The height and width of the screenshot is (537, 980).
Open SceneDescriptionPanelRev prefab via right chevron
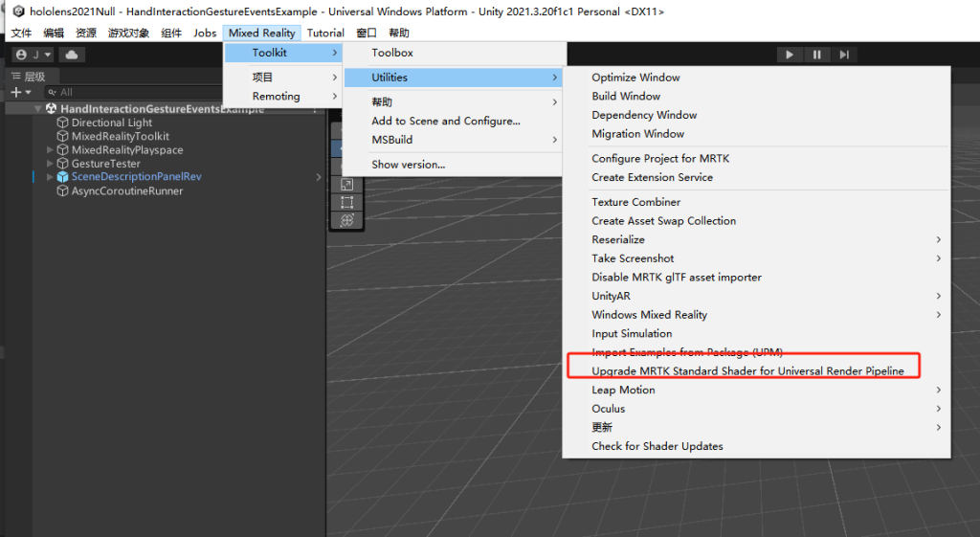(x=319, y=177)
